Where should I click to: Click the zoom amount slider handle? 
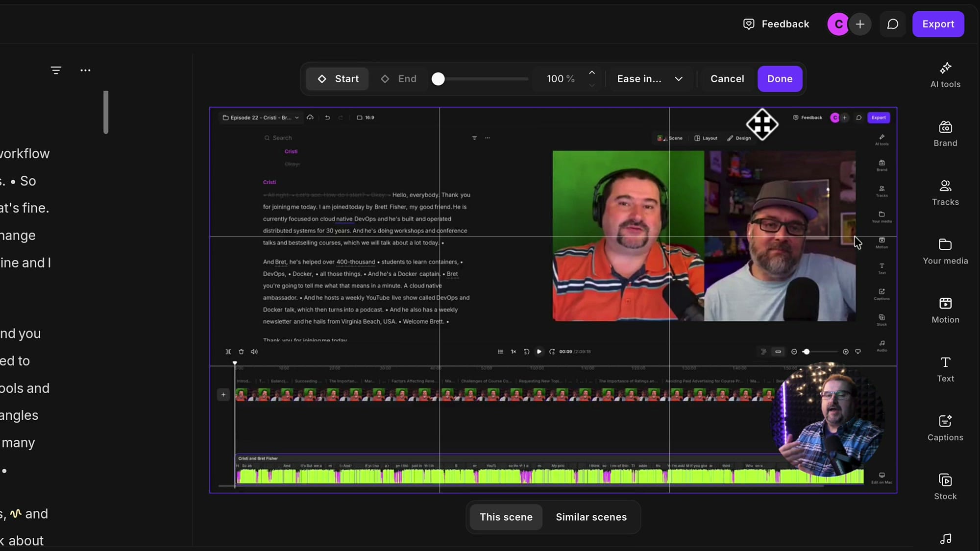pyautogui.click(x=438, y=79)
